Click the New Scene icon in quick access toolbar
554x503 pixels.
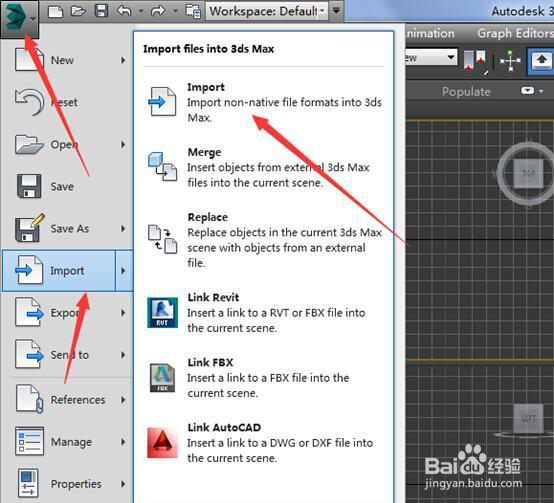pyautogui.click(x=55, y=12)
